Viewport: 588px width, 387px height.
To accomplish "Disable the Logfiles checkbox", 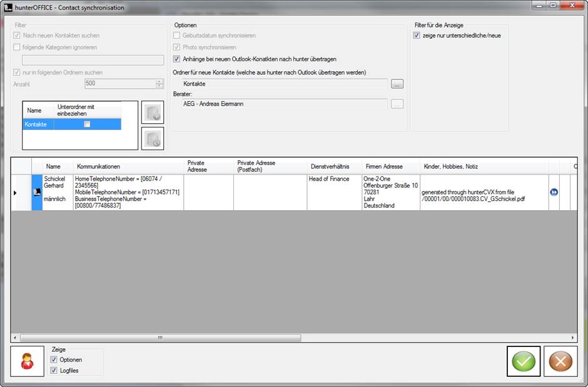I will [54, 371].
